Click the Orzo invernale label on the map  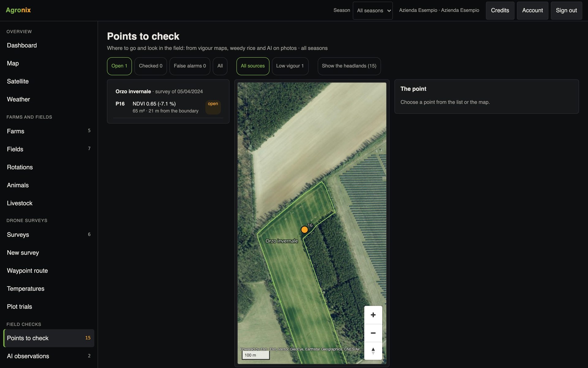click(281, 241)
